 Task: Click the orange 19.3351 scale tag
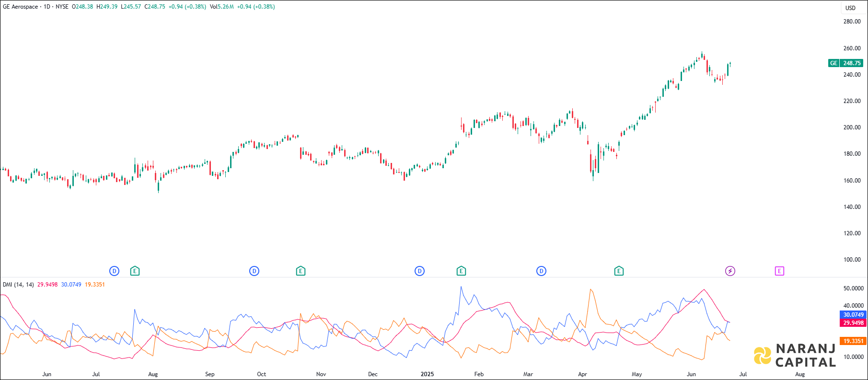click(853, 341)
